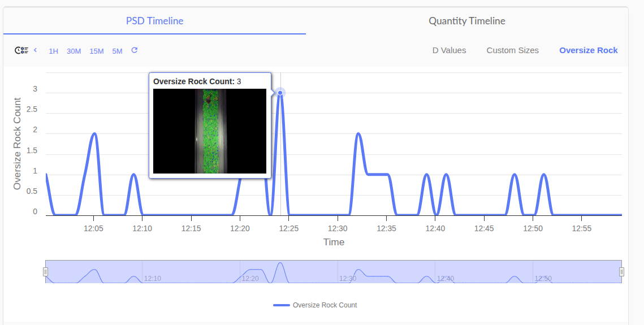Choose the 15M time window

[x=97, y=51]
